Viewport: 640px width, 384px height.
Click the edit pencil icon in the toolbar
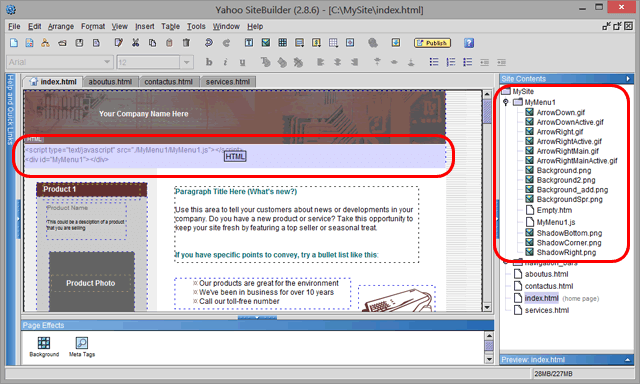coord(119,43)
